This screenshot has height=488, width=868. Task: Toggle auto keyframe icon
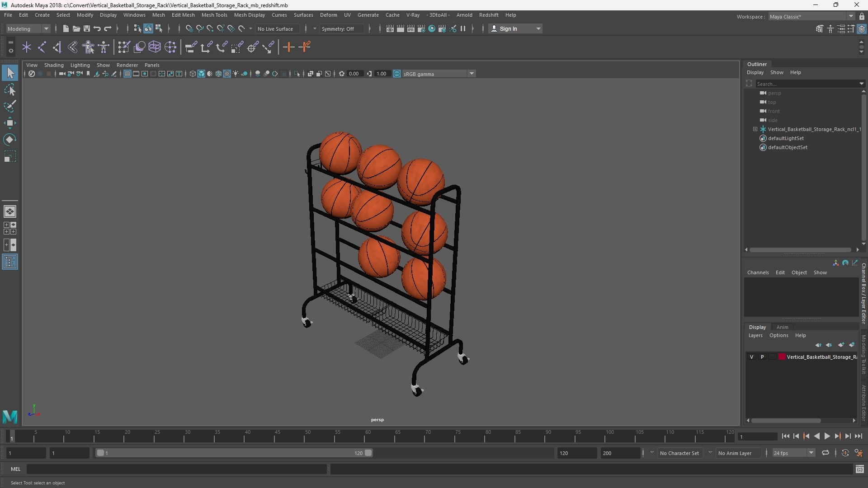pos(845,453)
